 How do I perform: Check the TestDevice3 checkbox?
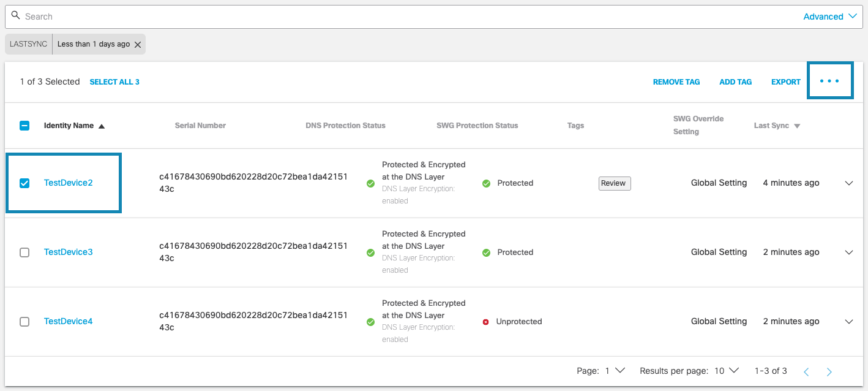pos(24,252)
